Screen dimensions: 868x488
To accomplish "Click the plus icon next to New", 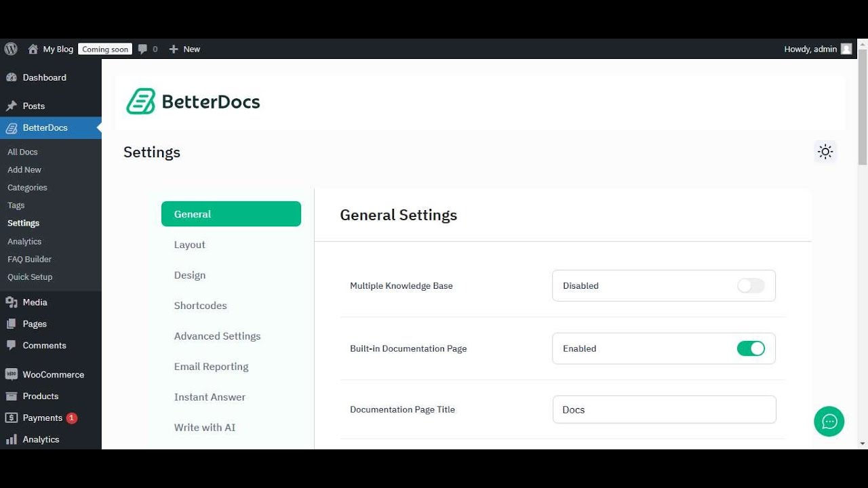I will tap(174, 49).
